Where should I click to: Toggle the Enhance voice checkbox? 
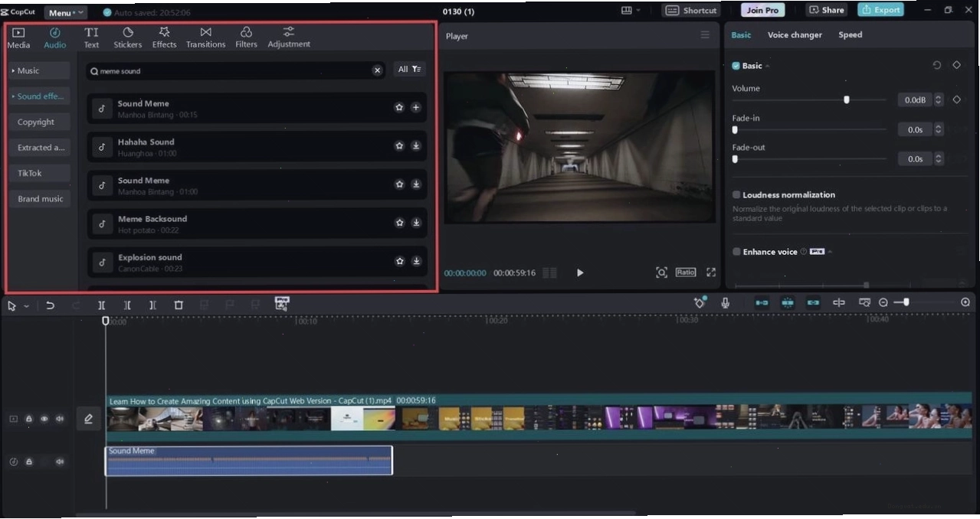click(736, 252)
